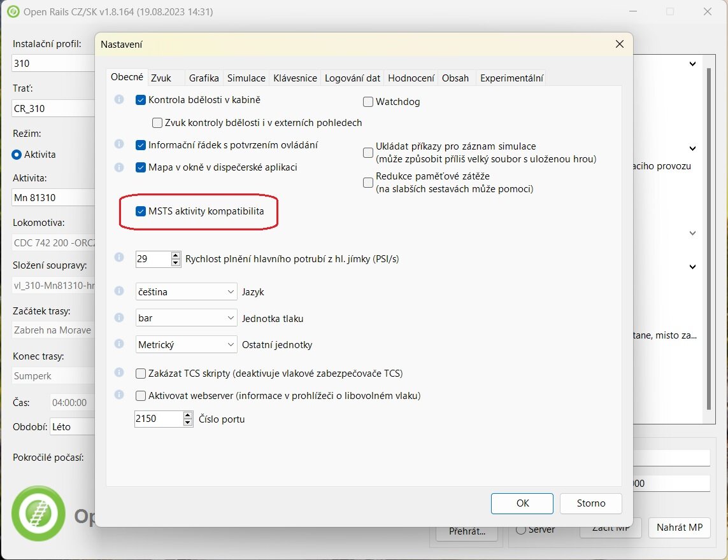
Task: Click info icon next to Informační řádek option
Action: tap(118, 144)
